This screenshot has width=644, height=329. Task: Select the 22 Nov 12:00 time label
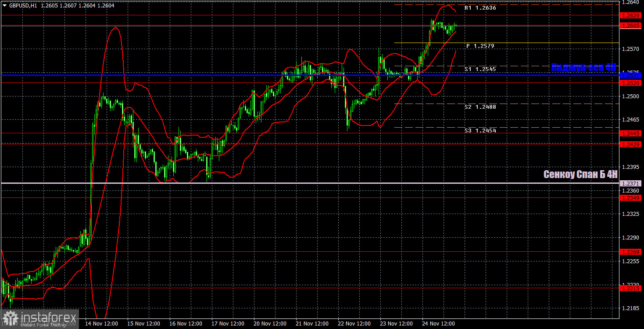pyautogui.click(x=354, y=324)
